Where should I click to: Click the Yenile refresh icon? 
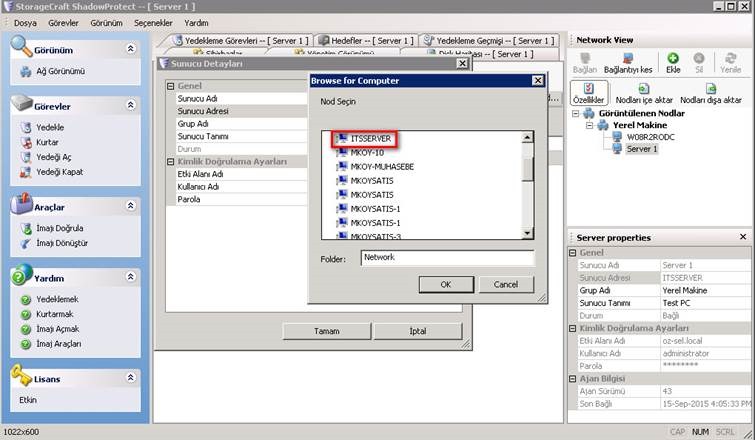click(730, 63)
